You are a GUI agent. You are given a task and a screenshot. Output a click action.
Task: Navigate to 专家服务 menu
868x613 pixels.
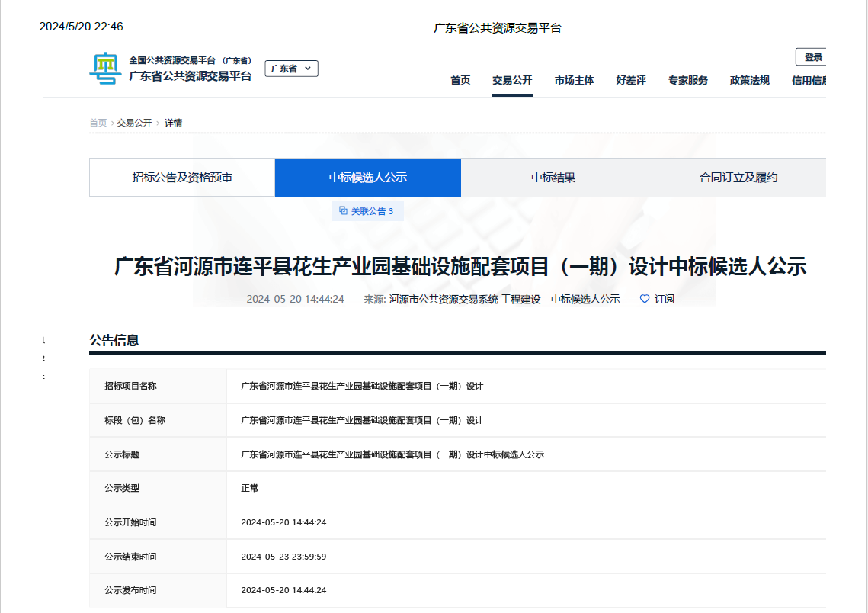point(687,81)
